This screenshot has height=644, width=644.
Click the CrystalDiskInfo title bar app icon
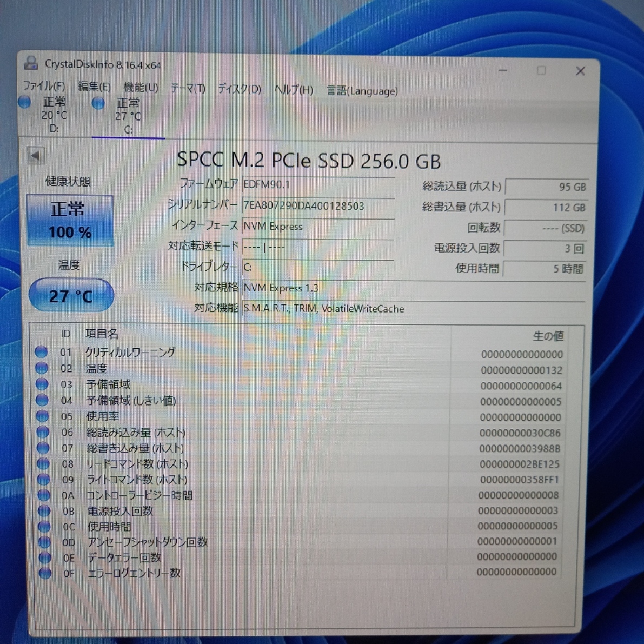(31, 63)
